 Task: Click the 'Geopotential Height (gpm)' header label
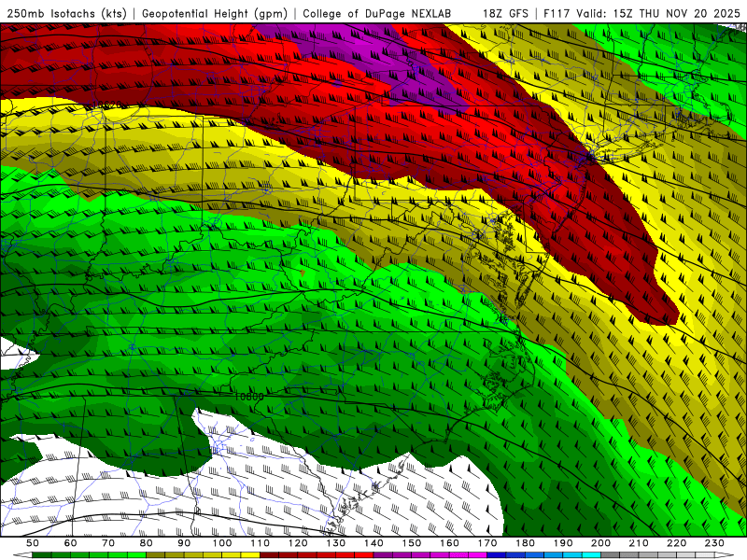(215, 13)
